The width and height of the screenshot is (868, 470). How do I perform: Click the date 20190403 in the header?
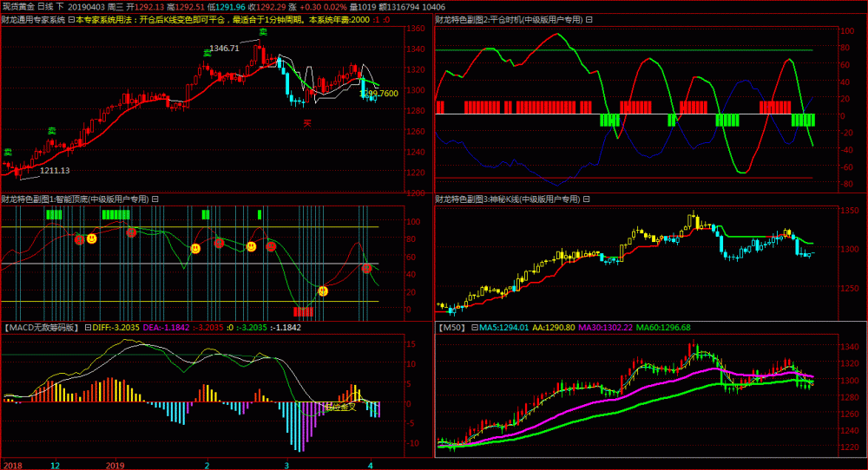tap(86, 7)
